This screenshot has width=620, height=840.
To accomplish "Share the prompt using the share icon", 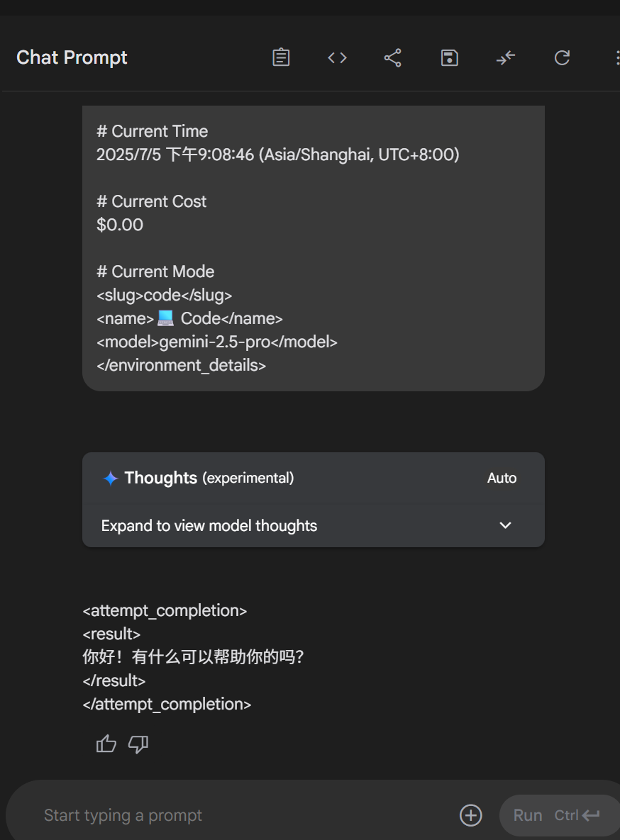I will click(392, 57).
